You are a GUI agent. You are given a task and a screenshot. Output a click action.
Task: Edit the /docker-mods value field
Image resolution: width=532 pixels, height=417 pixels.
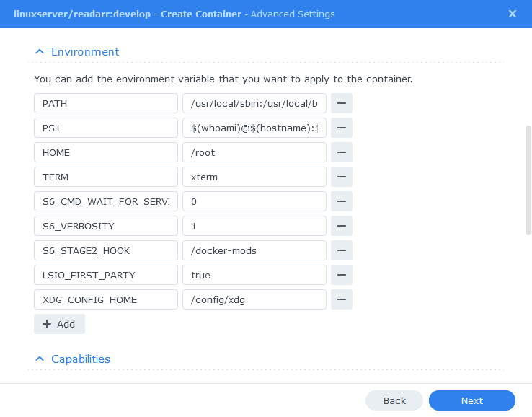point(254,250)
